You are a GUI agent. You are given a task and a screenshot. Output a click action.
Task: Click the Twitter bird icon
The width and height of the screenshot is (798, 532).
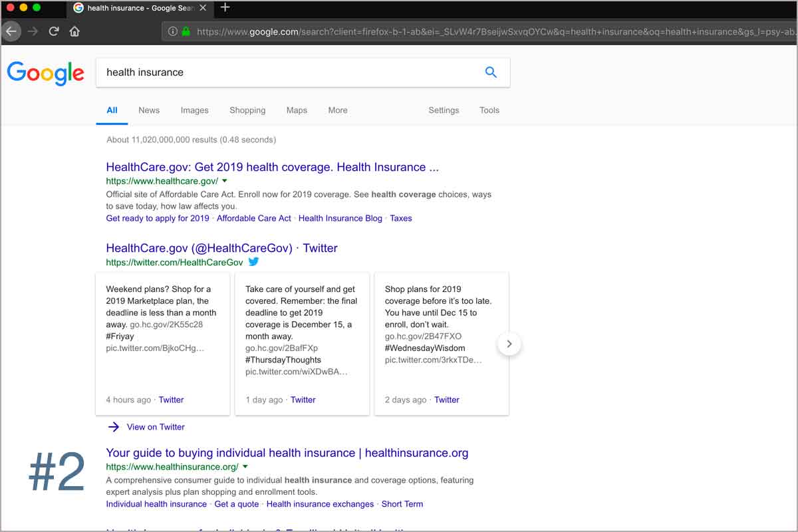point(253,262)
